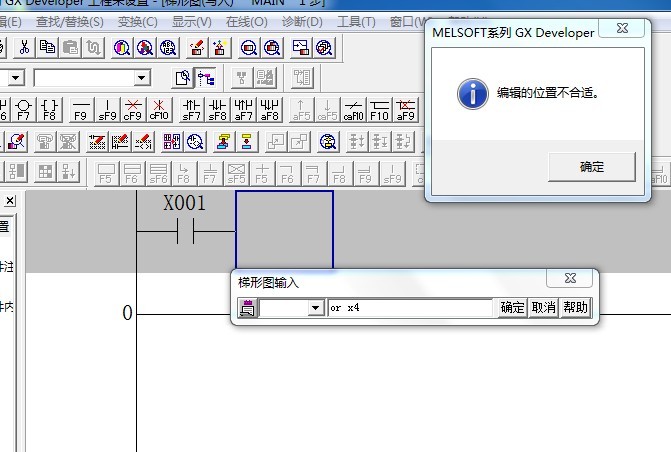Open the 查找/替换(S) menu

[69, 21]
